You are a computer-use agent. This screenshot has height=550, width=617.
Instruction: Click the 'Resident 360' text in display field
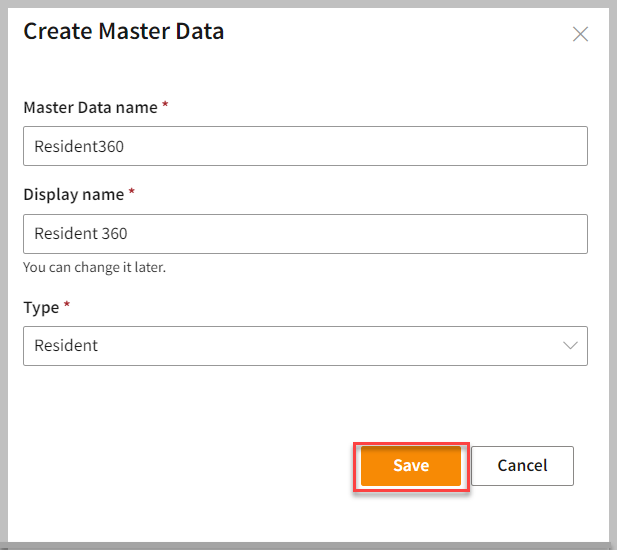click(80, 234)
